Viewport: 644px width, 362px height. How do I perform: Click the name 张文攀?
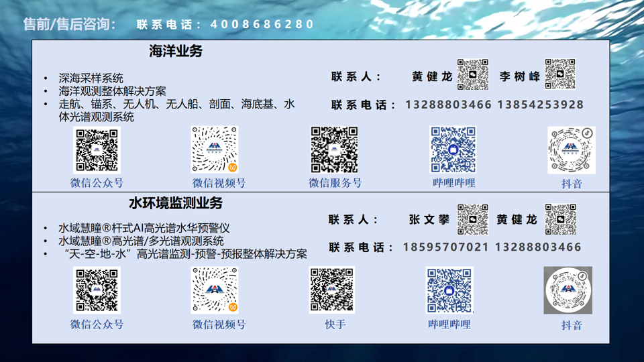point(429,220)
